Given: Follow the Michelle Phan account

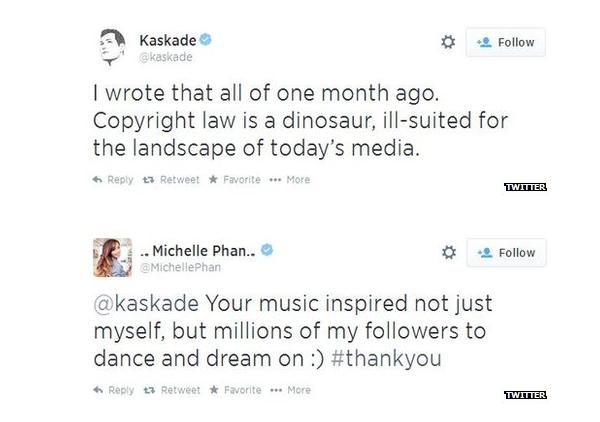Looking at the screenshot, I should pos(506,253).
